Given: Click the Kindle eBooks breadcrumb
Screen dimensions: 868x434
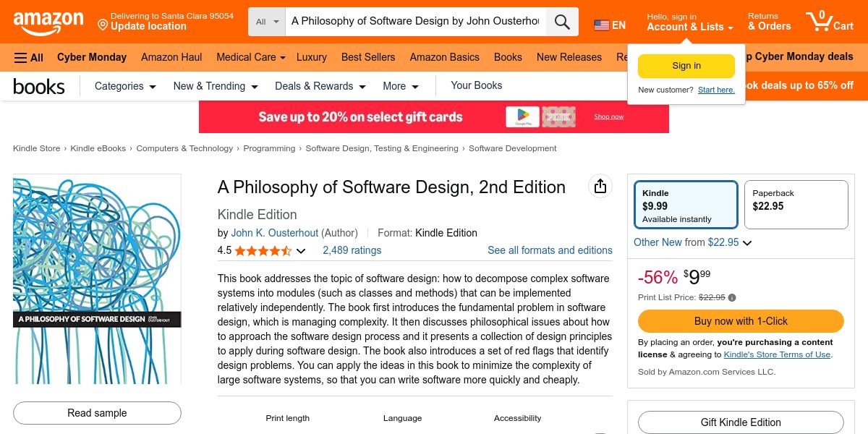Looking at the screenshot, I should click(x=98, y=148).
